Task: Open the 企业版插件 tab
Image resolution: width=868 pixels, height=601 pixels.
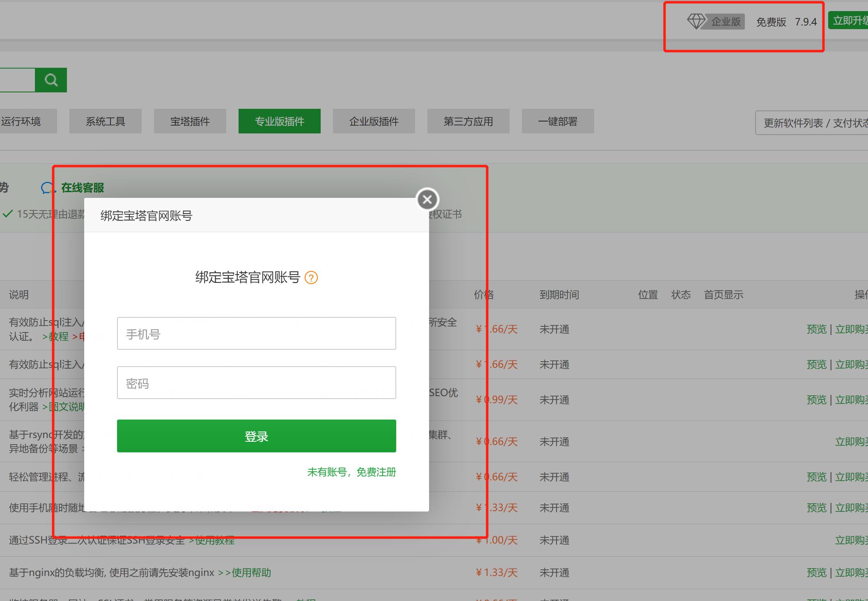Action: [374, 121]
